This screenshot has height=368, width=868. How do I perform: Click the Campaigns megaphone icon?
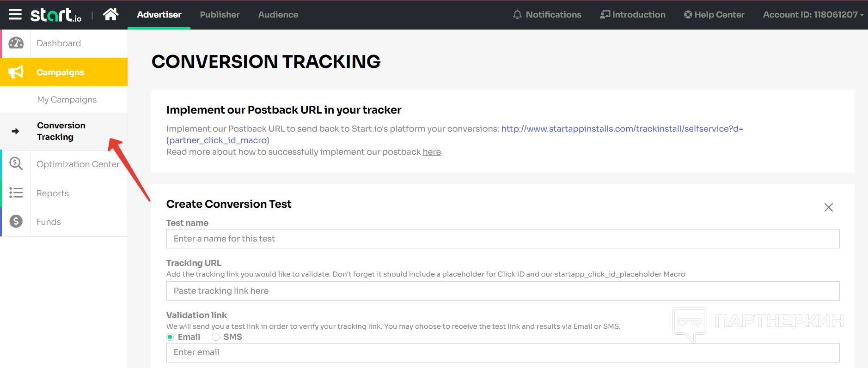pos(16,72)
